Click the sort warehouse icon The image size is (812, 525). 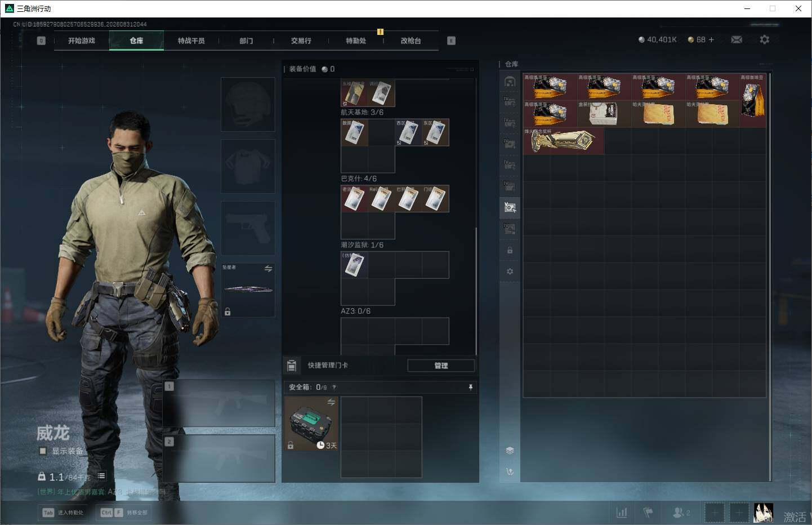pyautogui.click(x=510, y=471)
